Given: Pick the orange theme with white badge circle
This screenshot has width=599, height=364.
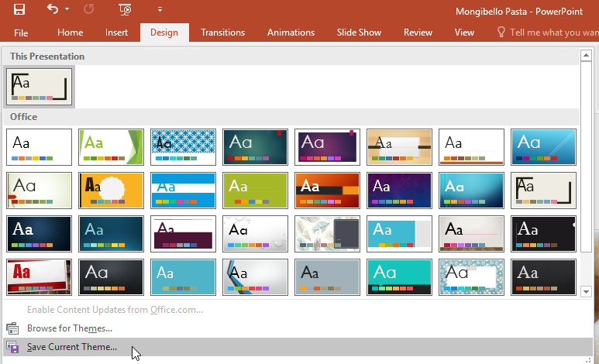Looking at the screenshot, I should (x=111, y=191).
